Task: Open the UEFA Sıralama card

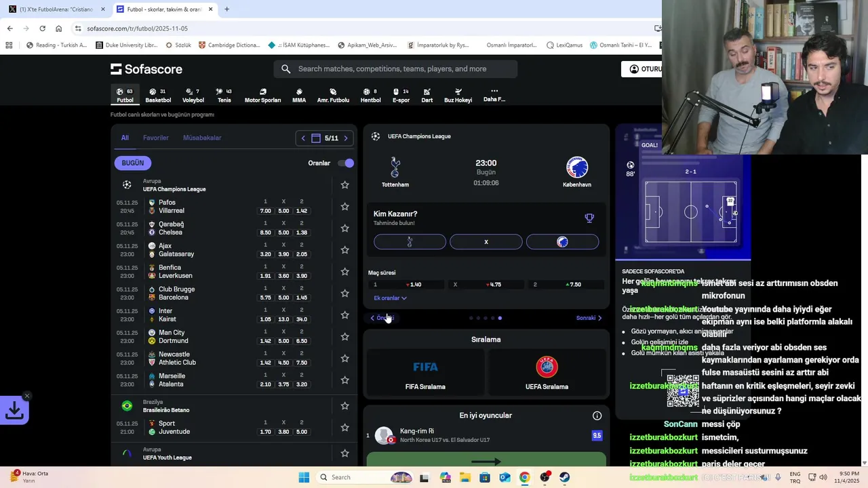Action: point(547,372)
